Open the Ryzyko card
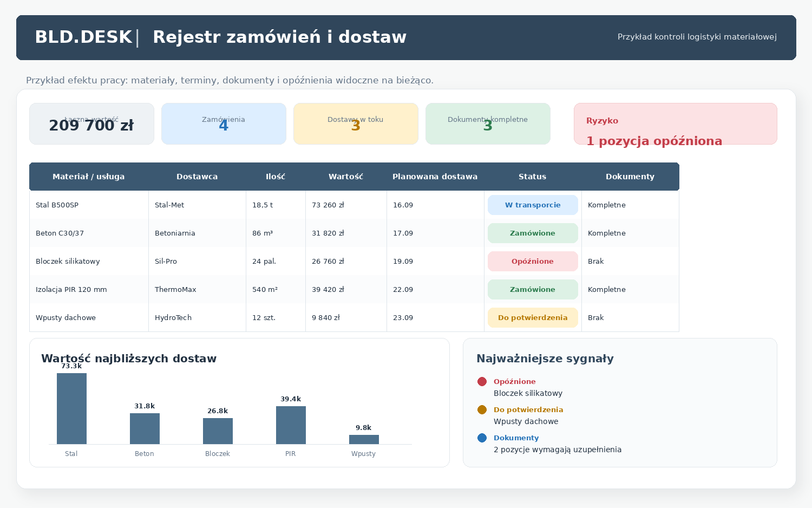This screenshot has width=812, height=508. click(676, 124)
